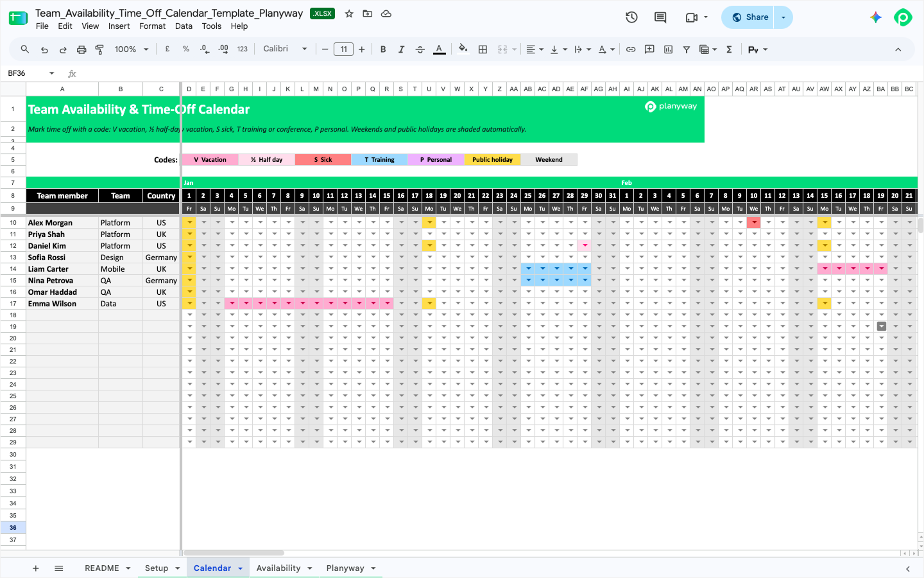Open the borders tool

pyautogui.click(x=483, y=49)
